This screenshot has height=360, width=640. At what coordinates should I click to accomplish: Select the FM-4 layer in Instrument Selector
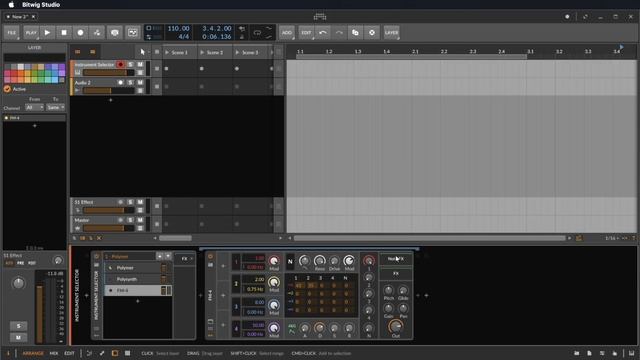coord(138,291)
